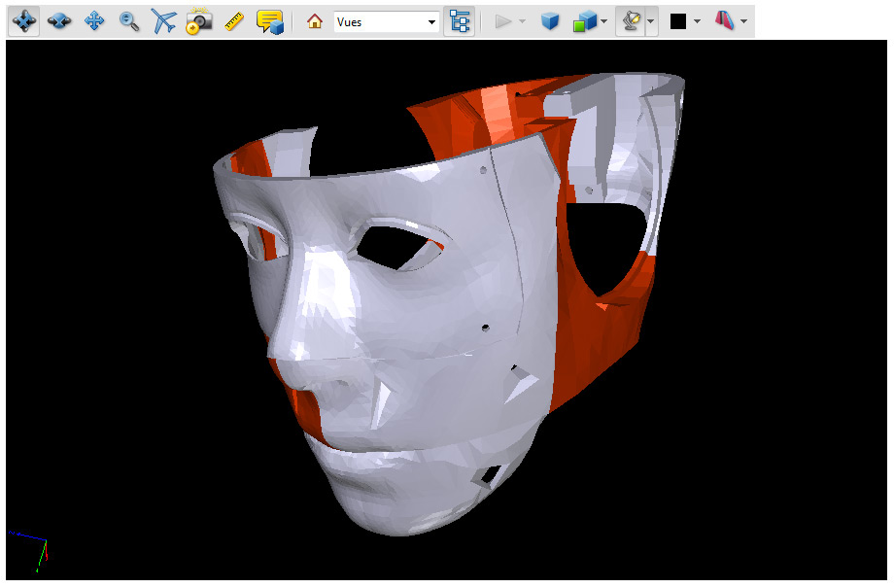This screenshot has height=588, width=894.
Task: Expand the render mode dropdown arrow
Action: [x=604, y=21]
